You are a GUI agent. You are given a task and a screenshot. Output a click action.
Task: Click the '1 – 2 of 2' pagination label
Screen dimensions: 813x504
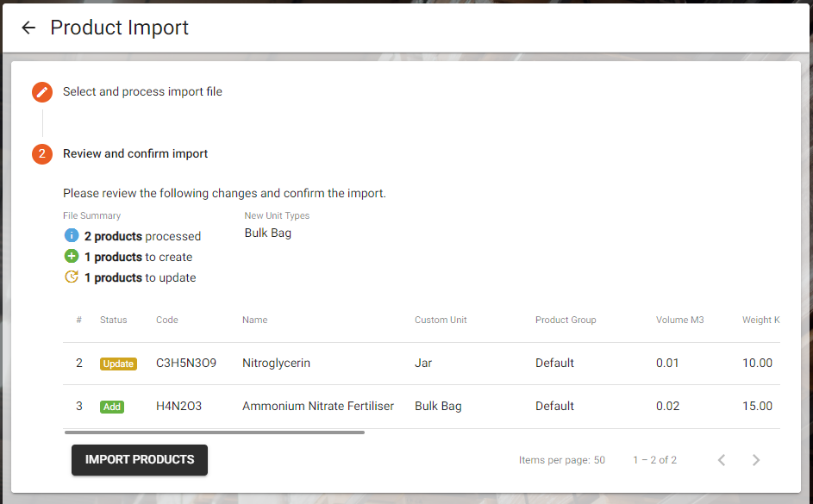(654, 460)
